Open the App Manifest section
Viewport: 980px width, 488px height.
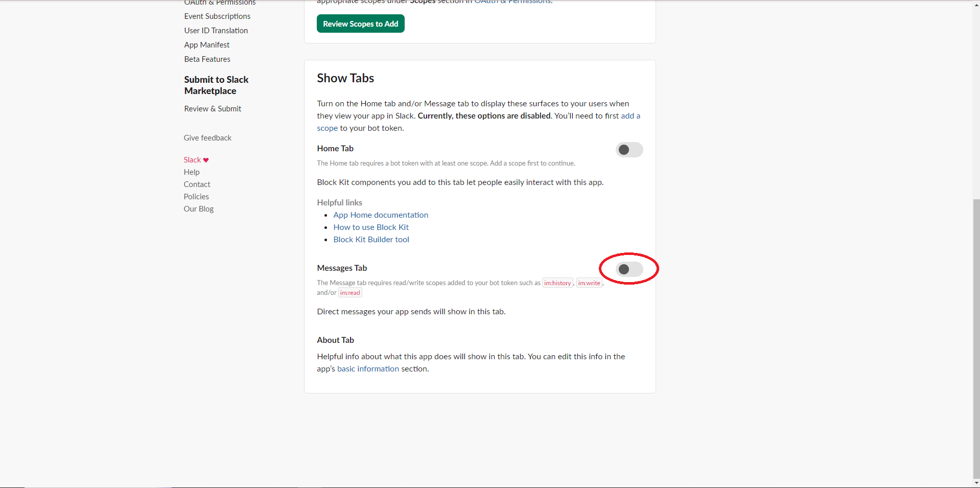206,45
